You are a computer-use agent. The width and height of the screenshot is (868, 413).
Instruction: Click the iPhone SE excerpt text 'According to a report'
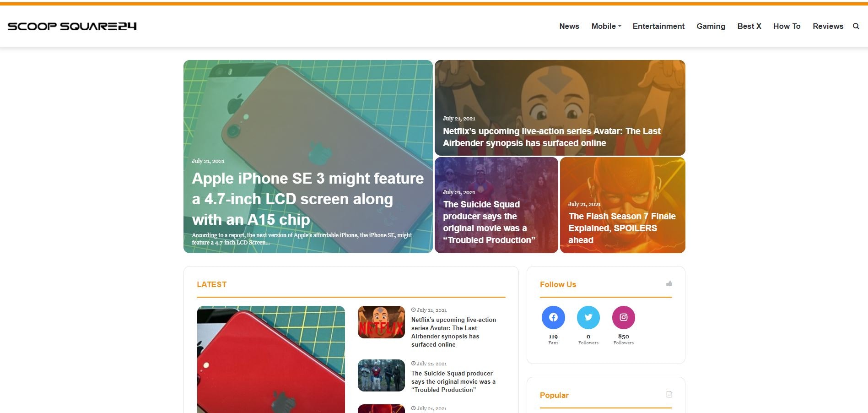pyautogui.click(x=302, y=239)
